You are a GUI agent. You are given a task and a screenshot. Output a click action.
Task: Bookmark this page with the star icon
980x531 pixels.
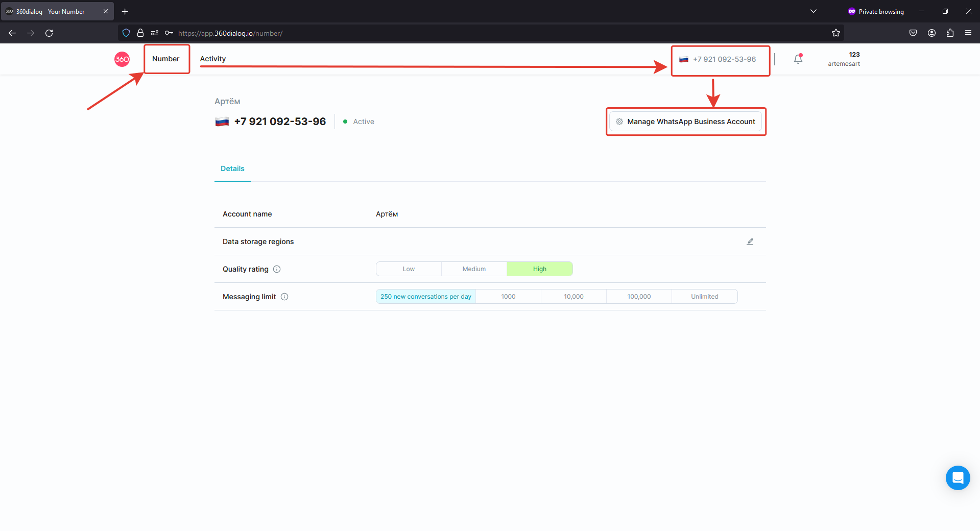coord(835,33)
